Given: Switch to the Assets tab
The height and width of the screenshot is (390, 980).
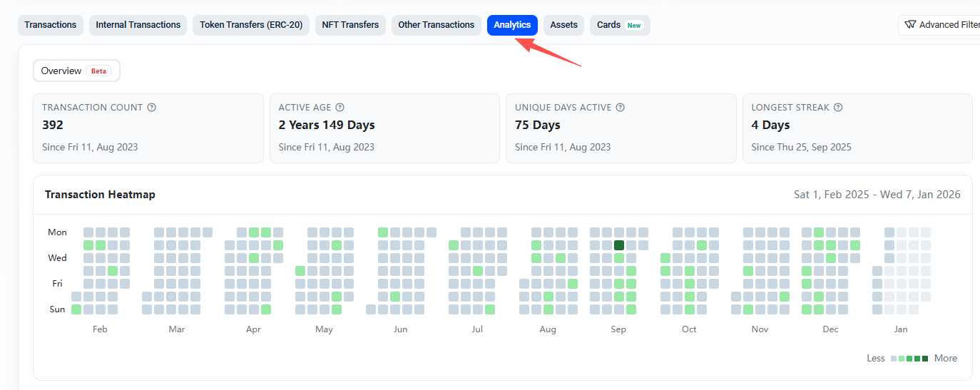Looking at the screenshot, I should [x=563, y=25].
